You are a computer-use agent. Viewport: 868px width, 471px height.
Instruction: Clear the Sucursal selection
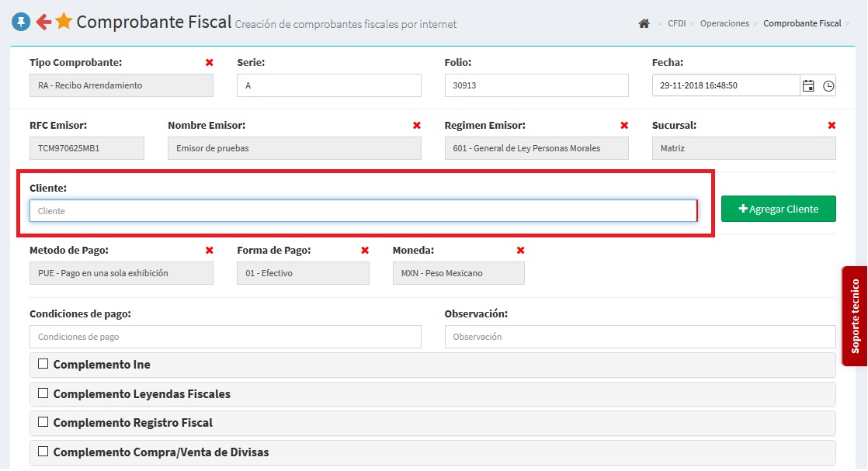click(832, 125)
